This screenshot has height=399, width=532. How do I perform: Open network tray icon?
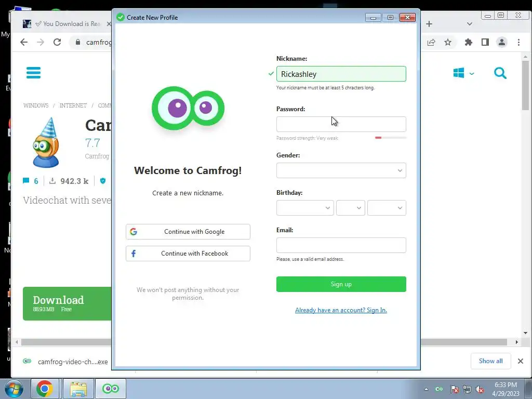(467, 389)
